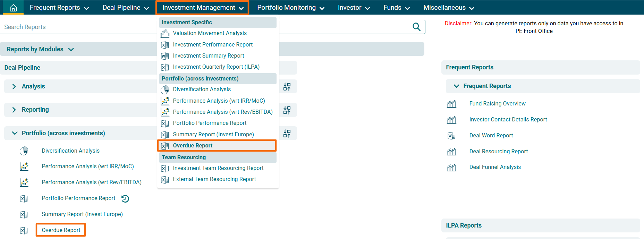The image size is (644, 239).
Task: Click the history icon beside Portfolio Performance Report
Action: [x=125, y=198]
